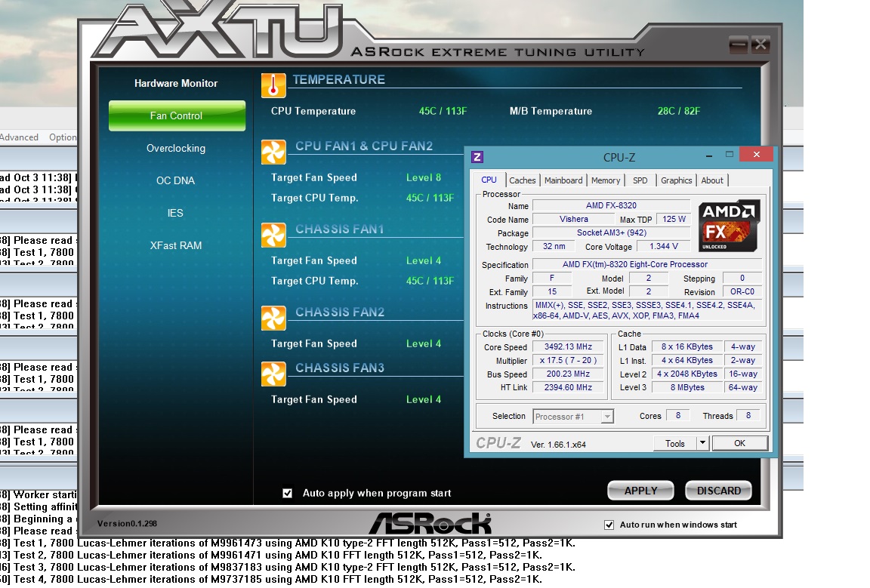Close the AXTU utility window

760,45
